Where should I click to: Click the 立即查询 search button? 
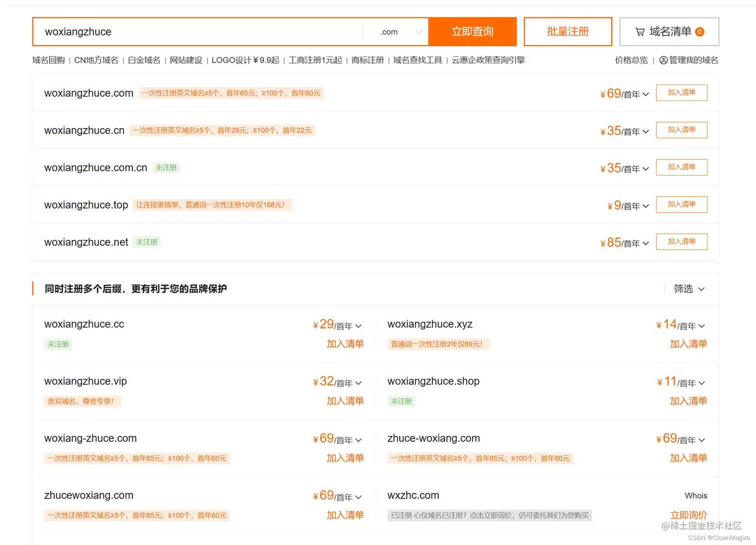pos(472,31)
